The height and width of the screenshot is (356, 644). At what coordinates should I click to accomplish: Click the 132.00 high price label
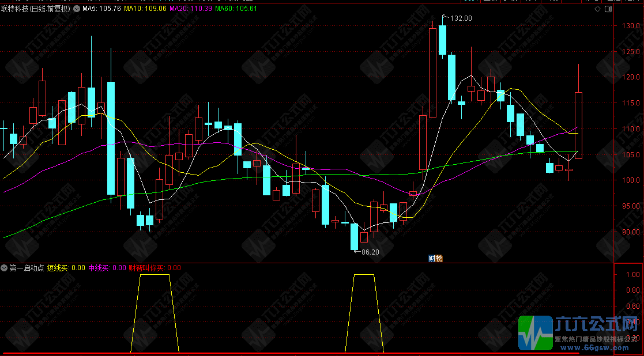(461, 18)
